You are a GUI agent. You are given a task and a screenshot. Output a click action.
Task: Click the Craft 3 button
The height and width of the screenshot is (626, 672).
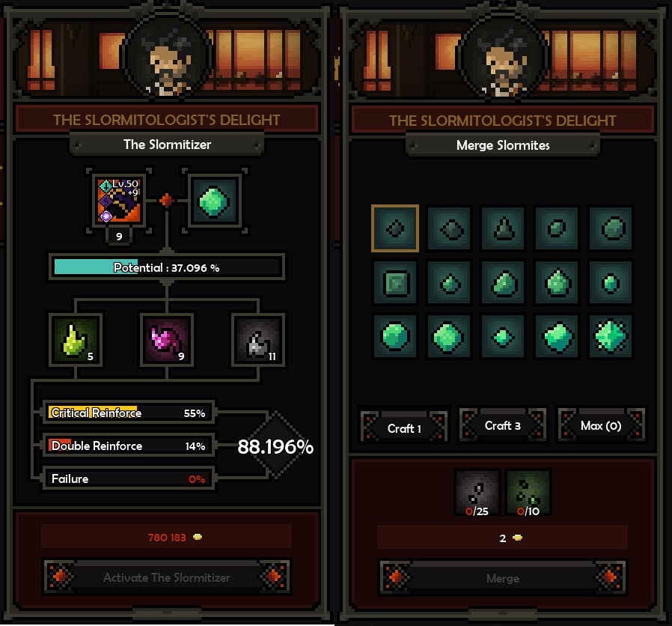coord(503,425)
